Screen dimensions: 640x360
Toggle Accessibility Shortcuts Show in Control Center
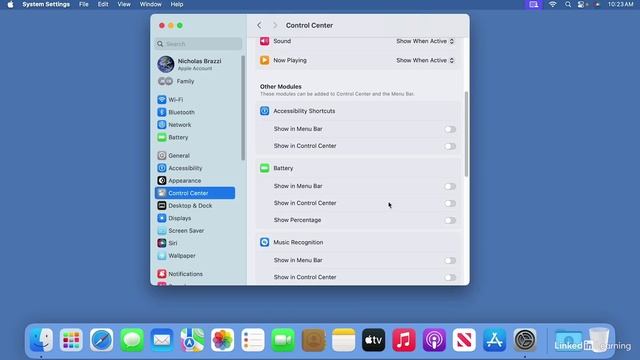coord(450,146)
